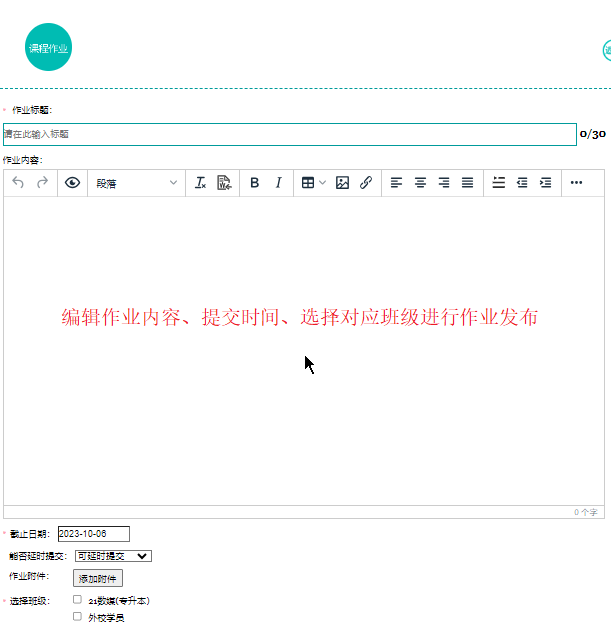This screenshot has height=622, width=611.
Task: Toggle preview with the eye icon
Action: pos(72,183)
